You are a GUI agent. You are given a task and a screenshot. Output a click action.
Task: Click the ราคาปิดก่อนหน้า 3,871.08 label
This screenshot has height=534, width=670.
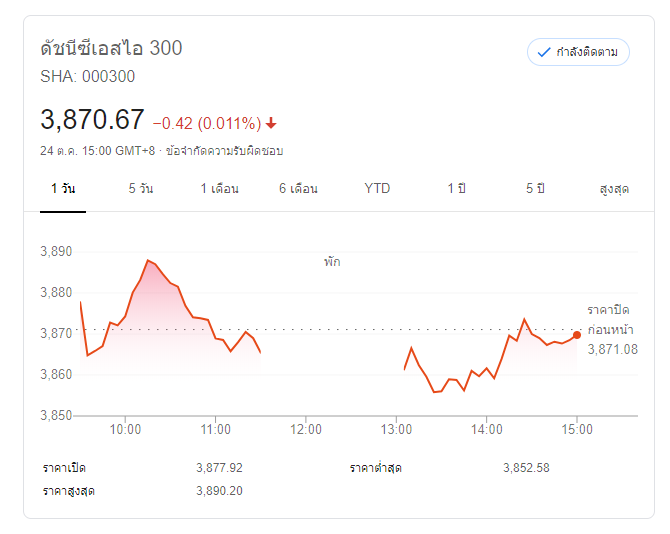[612, 330]
